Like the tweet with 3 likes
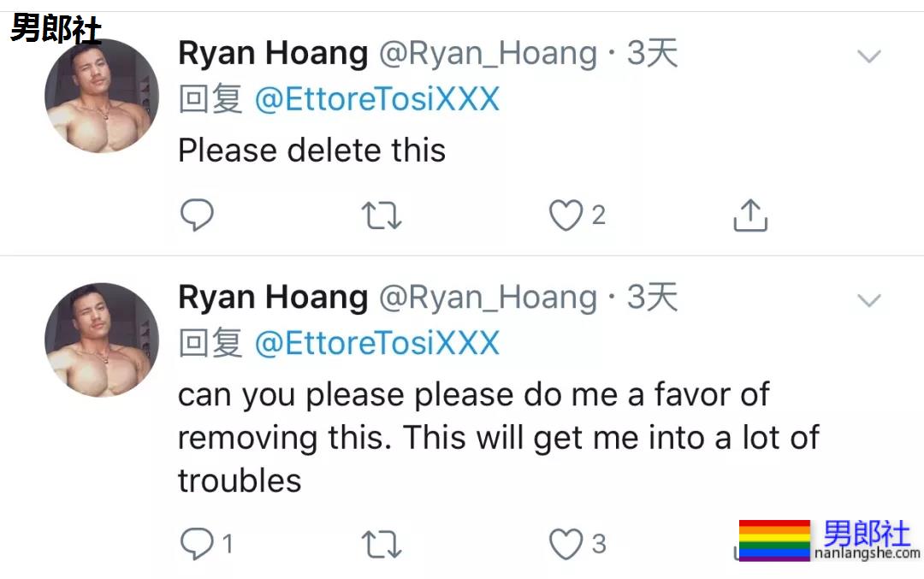Viewport: 924px width, 579px height. click(x=566, y=544)
